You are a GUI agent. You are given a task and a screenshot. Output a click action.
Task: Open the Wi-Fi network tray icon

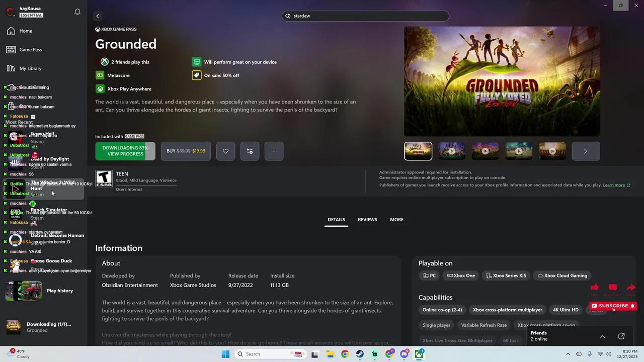coord(600,354)
